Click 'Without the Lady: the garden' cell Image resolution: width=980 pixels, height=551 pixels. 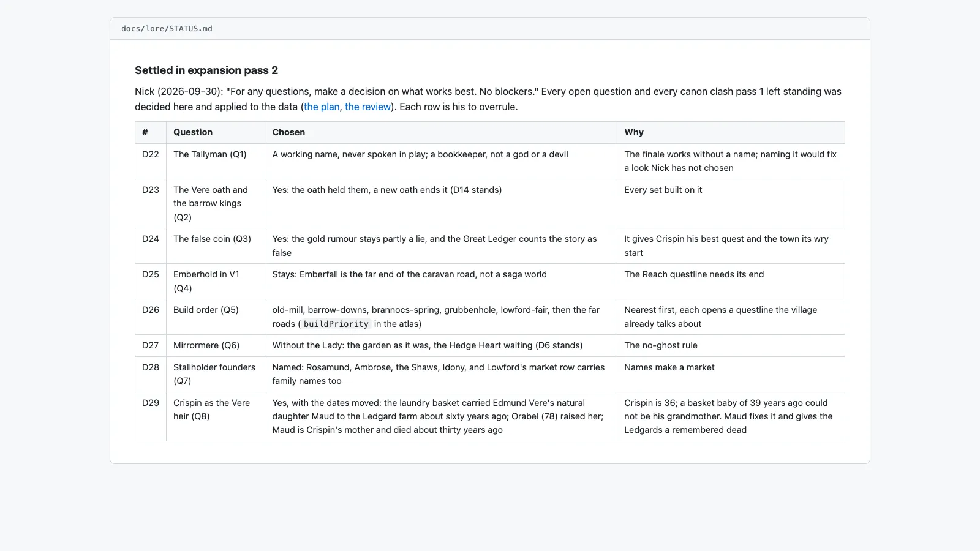click(x=441, y=346)
